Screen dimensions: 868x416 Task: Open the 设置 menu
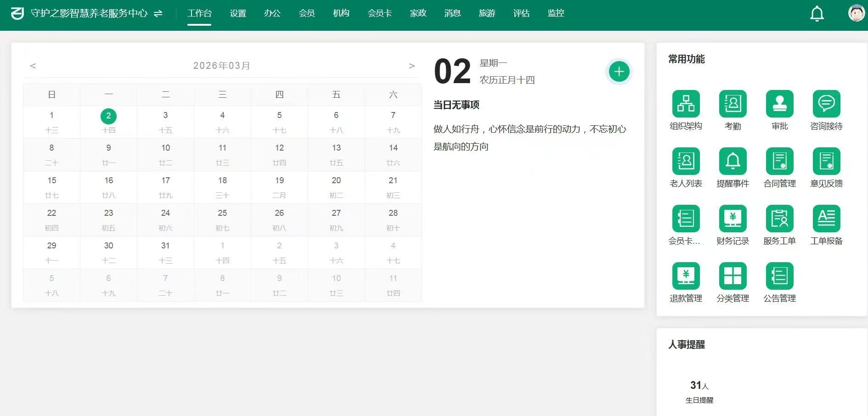238,13
